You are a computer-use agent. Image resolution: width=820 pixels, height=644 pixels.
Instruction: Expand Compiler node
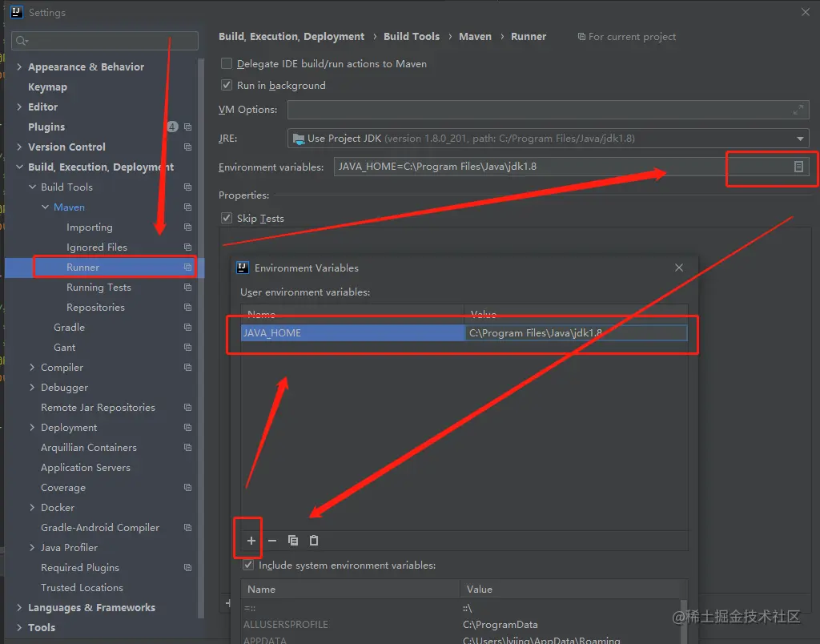[x=32, y=367]
